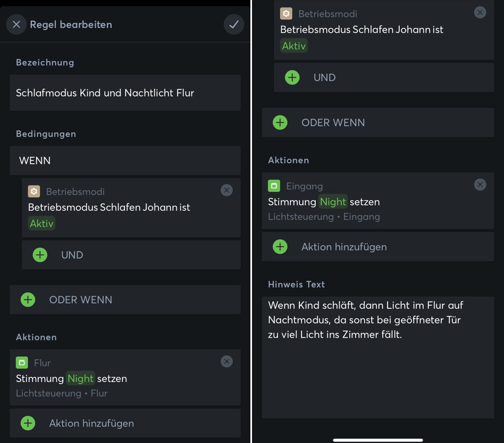Click the green plus beside left UND
504x443 pixels.
pos(40,255)
